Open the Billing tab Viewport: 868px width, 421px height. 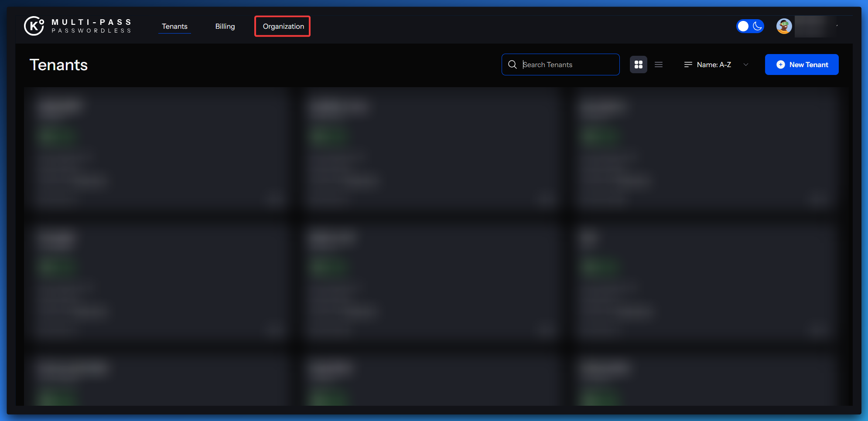pos(225,26)
